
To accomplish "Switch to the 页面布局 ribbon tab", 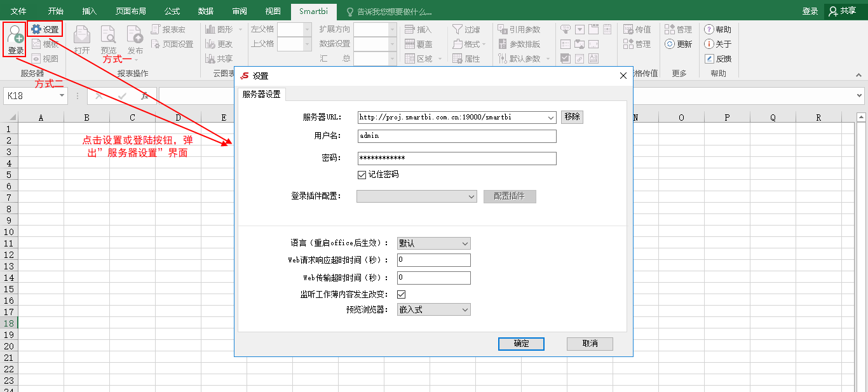I will (131, 11).
